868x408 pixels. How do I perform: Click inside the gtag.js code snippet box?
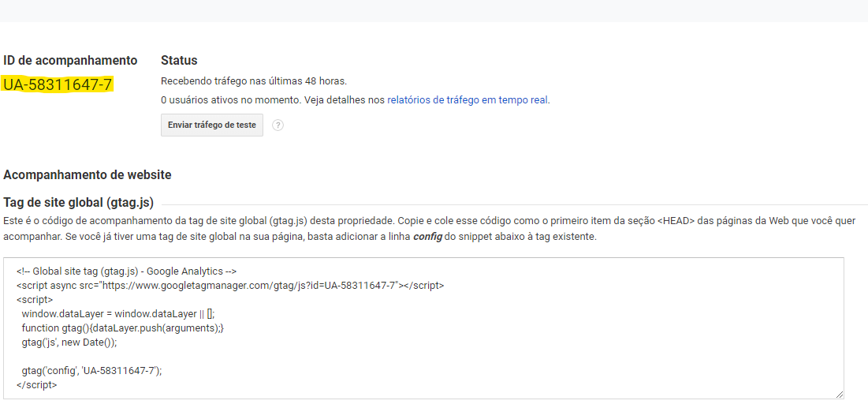point(423,328)
